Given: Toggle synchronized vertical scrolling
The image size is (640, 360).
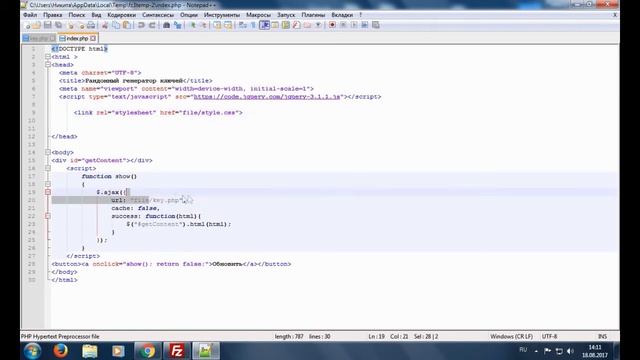Looking at the screenshot, I should pyautogui.click(x=217, y=25).
